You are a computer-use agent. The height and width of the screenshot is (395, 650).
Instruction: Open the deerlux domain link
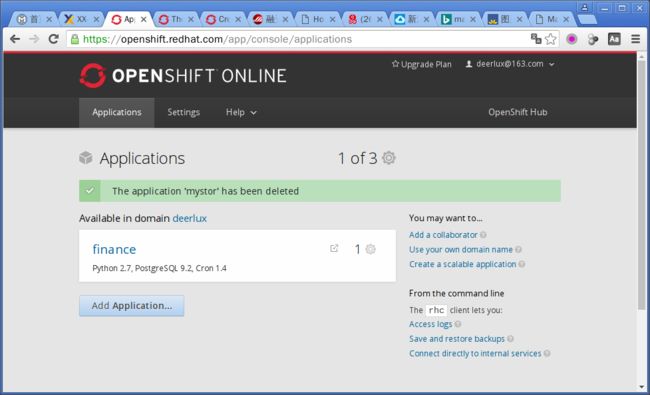(189, 218)
